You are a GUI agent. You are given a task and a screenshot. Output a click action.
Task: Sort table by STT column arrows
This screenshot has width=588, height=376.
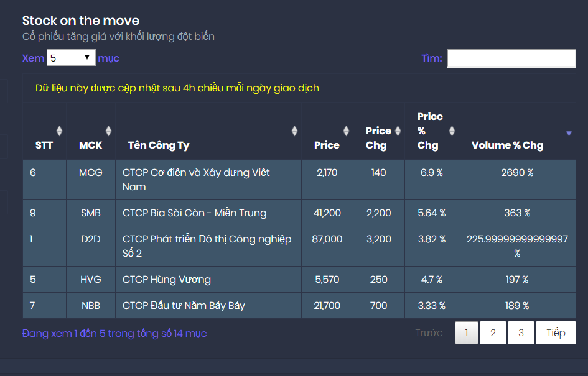[x=59, y=131]
